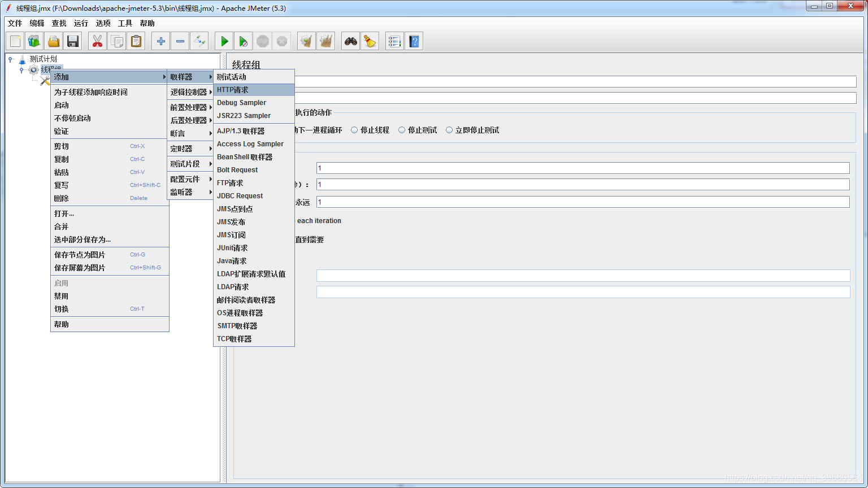Screen dimensions: 868x488
Task: Choose FTP请求 entry
Action: [254, 183]
